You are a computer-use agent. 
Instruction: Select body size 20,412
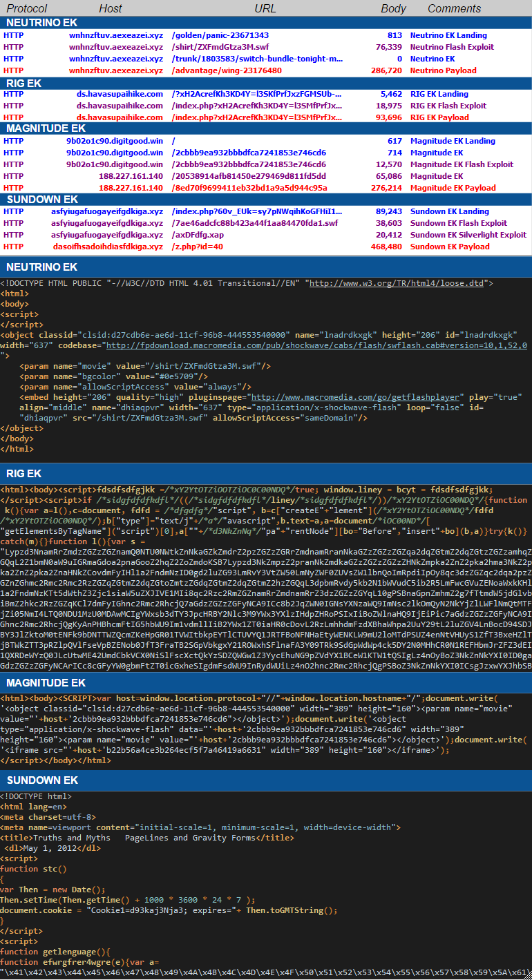[389, 235]
